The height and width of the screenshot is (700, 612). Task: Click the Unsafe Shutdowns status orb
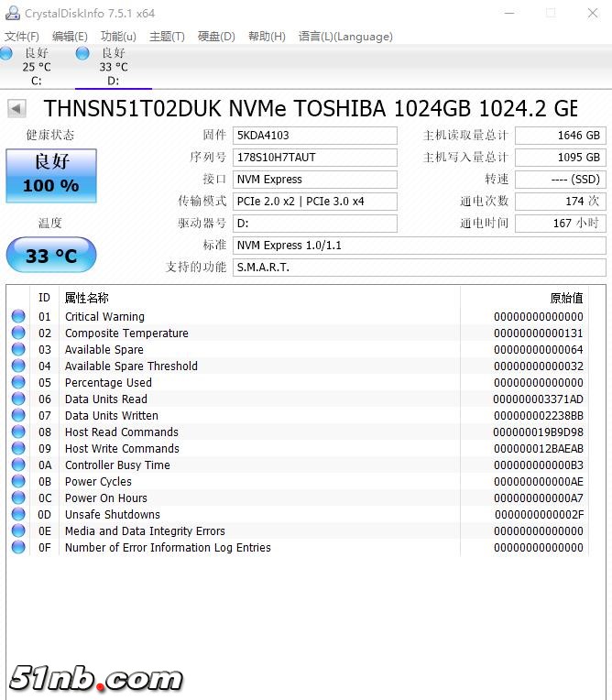(x=18, y=515)
